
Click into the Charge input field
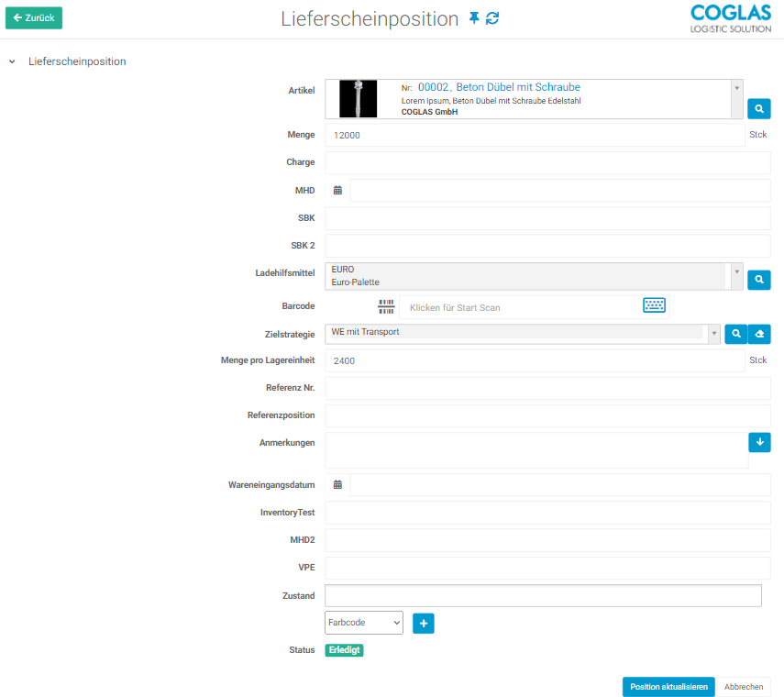pos(547,163)
